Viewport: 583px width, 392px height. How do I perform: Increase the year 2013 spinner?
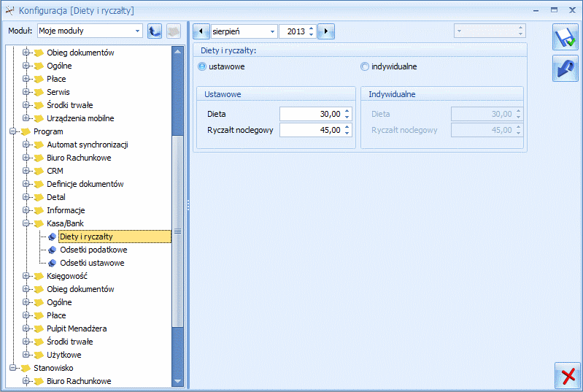[312, 28]
